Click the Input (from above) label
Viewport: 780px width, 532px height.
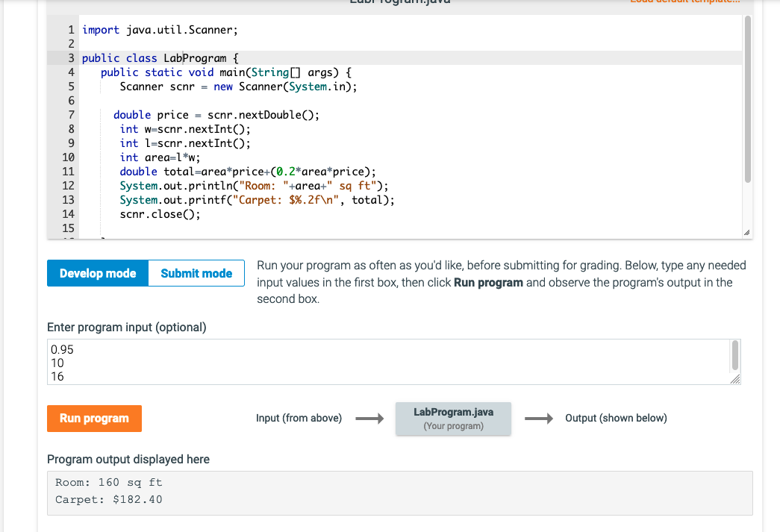point(299,418)
